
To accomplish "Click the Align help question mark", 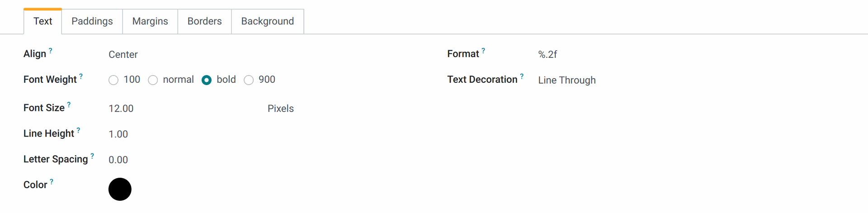I will 50,51.
